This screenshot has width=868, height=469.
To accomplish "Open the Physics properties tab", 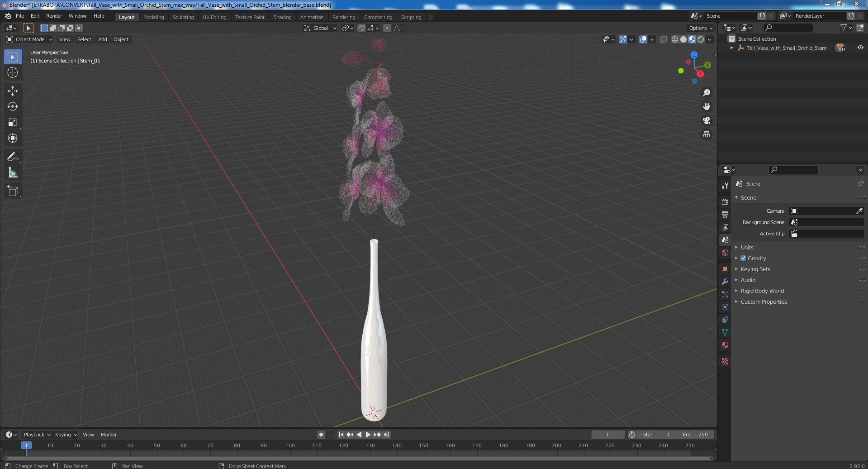I will [x=725, y=307].
